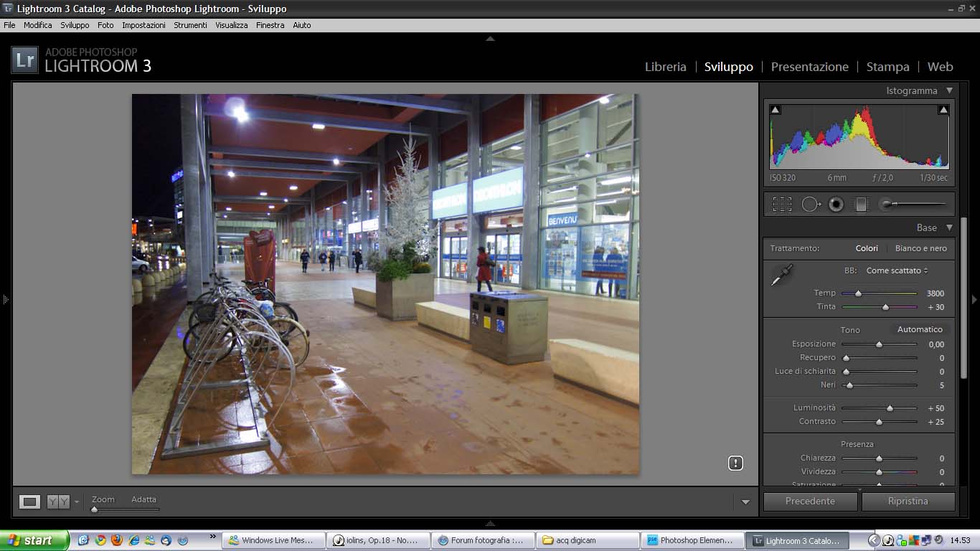
Task: Select the Spot Removal tool
Action: 811,204
